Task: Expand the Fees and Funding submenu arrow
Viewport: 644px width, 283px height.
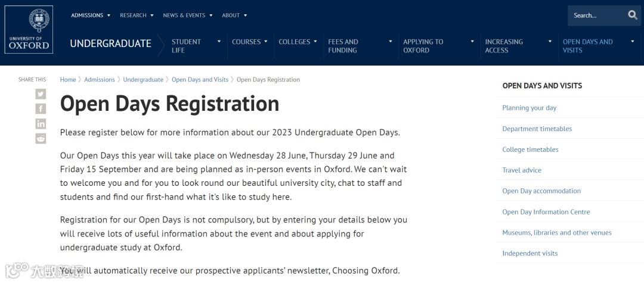Action: 391,42
